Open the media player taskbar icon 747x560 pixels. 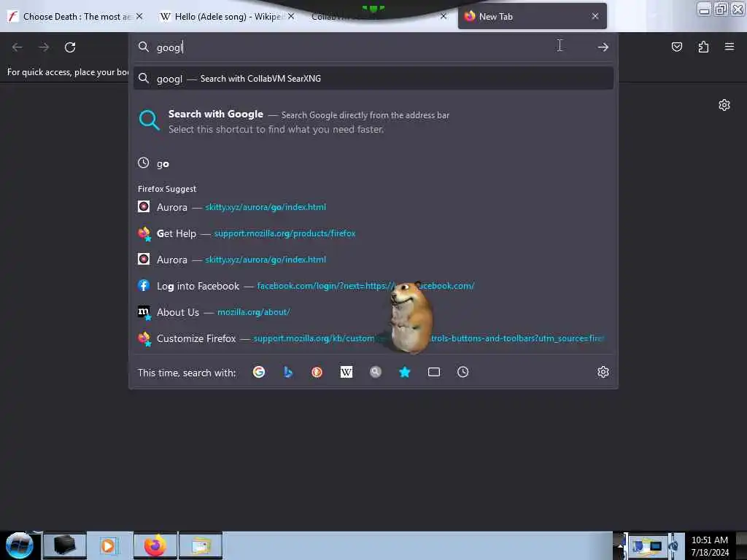click(108, 545)
